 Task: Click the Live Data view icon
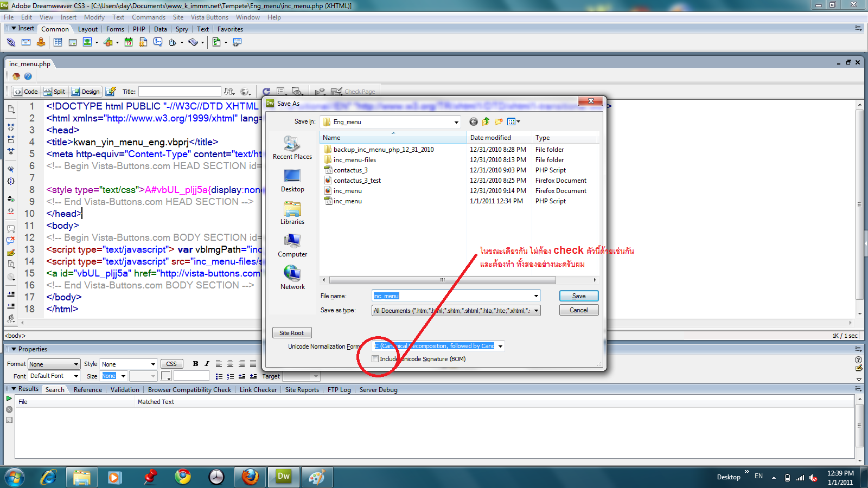click(x=111, y=92)
